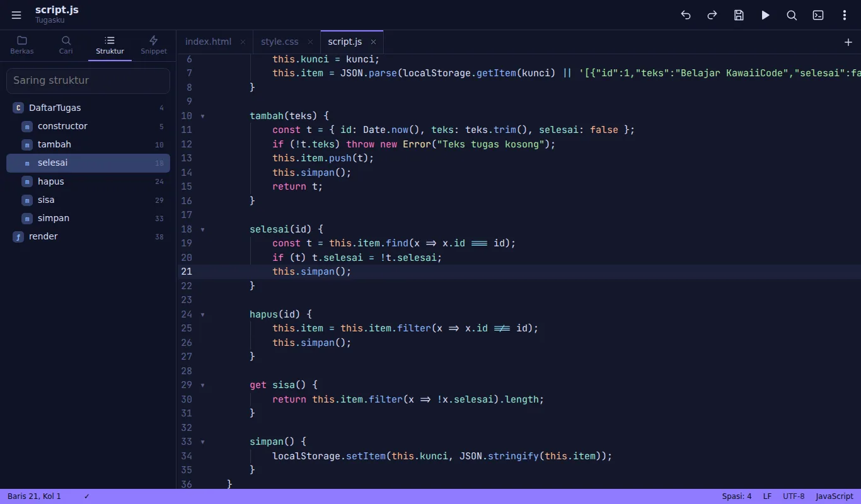
Task: Select the DaftarTugas class in the outline
Action: click(x=88, y=108)
